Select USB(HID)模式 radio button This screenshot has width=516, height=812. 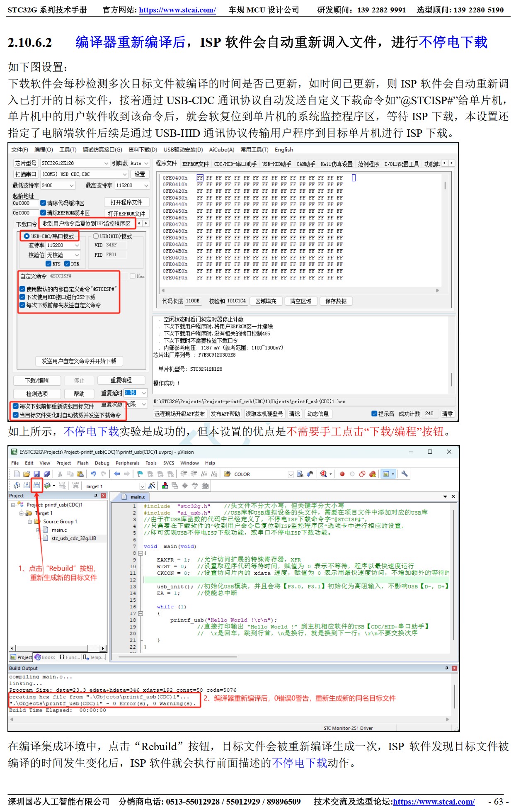(x=96, y=236)
